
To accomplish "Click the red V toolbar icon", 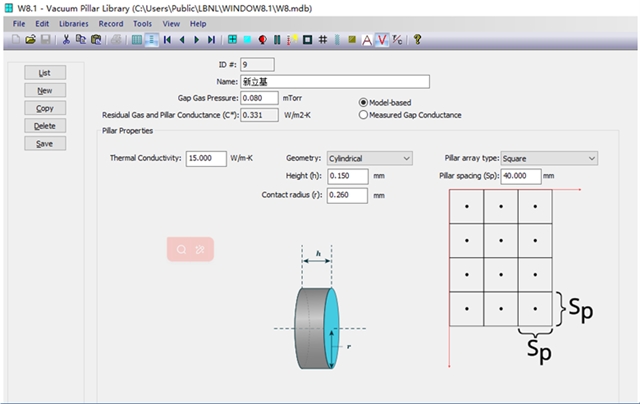I will pyautogui.click(x=382, y=40).
